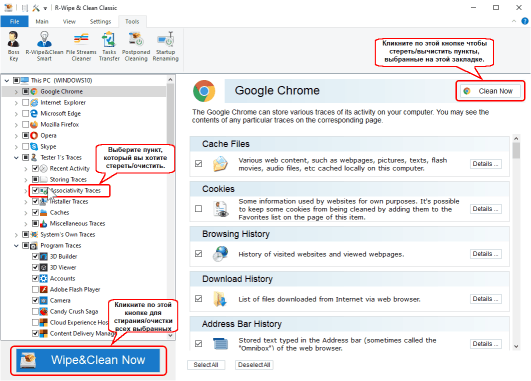Check the Internet Explorer checkbox

click(25, 102)
